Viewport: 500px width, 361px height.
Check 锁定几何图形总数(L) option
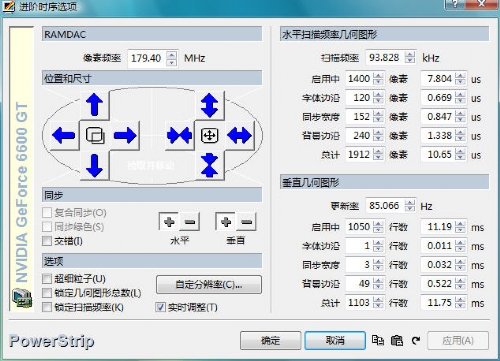coord(47,293)
